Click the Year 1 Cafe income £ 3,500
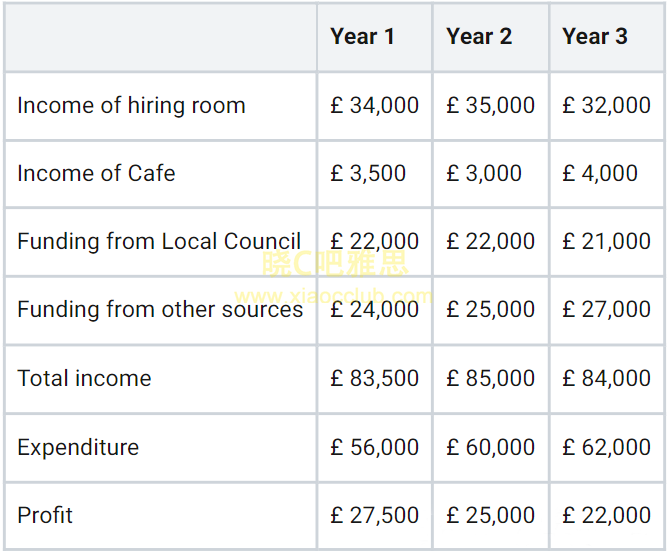The height and width of the screenshot is (553, 669). [x=368, y=174]
